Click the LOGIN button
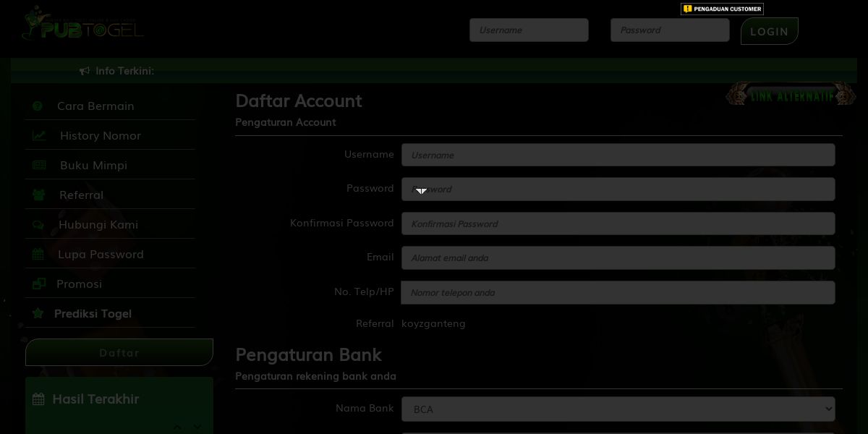The image size is (868, 434). pos(770,31)
